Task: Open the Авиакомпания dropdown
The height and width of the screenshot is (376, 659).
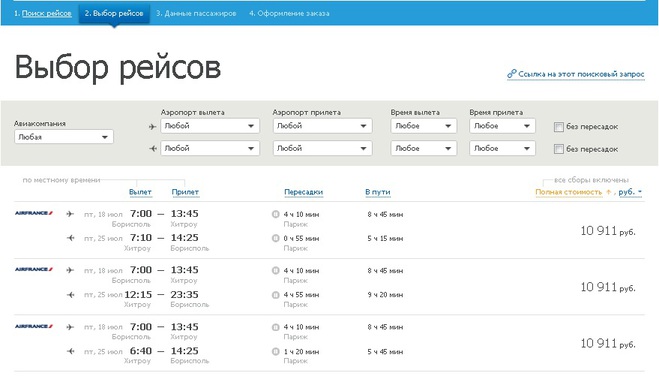Action: (x=64, y=137)
